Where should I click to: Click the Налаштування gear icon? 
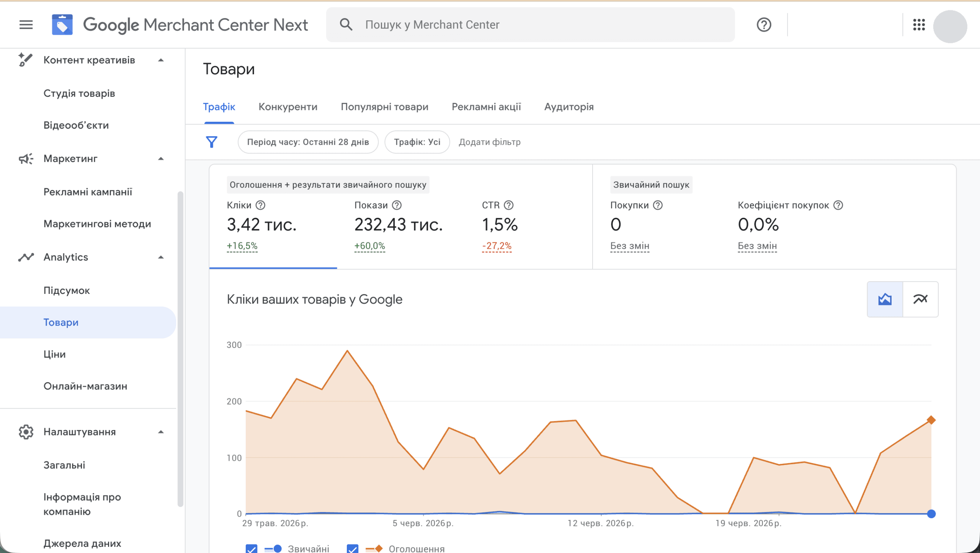(x=26, y=432)
